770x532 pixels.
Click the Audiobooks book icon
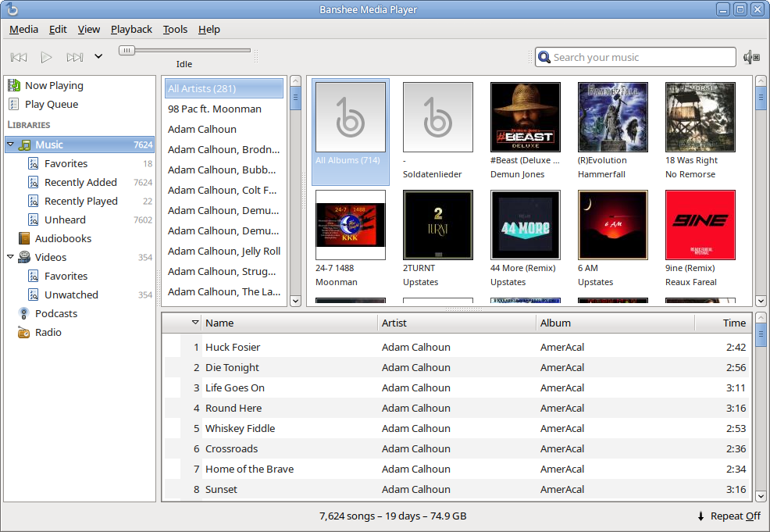tap(24, 238)
